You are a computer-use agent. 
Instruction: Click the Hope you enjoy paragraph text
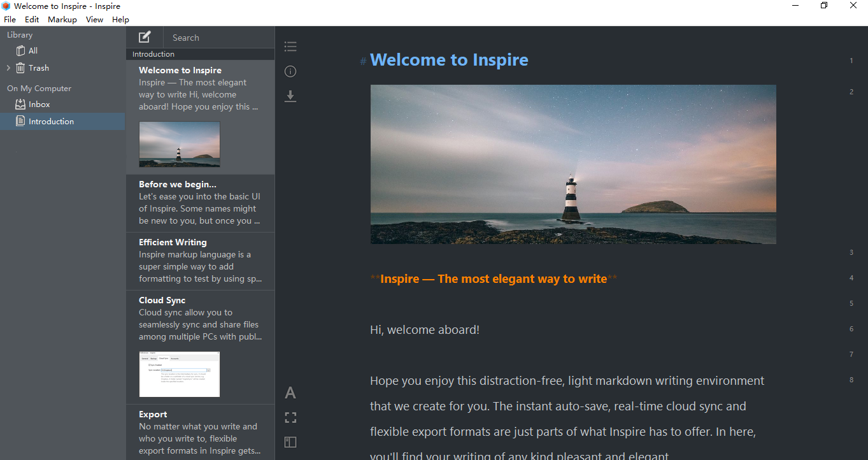(x=567, y=419)
